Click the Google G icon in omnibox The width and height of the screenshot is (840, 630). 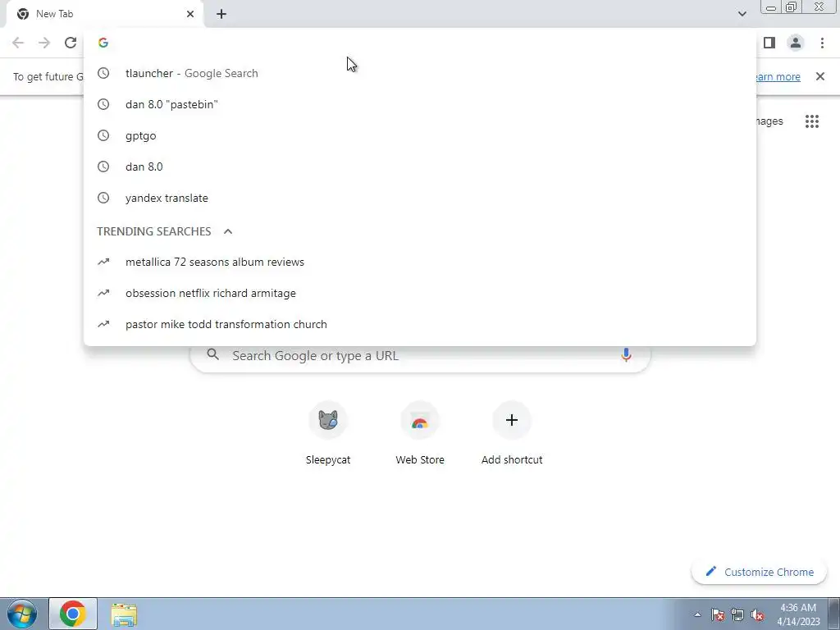(103, 43)
